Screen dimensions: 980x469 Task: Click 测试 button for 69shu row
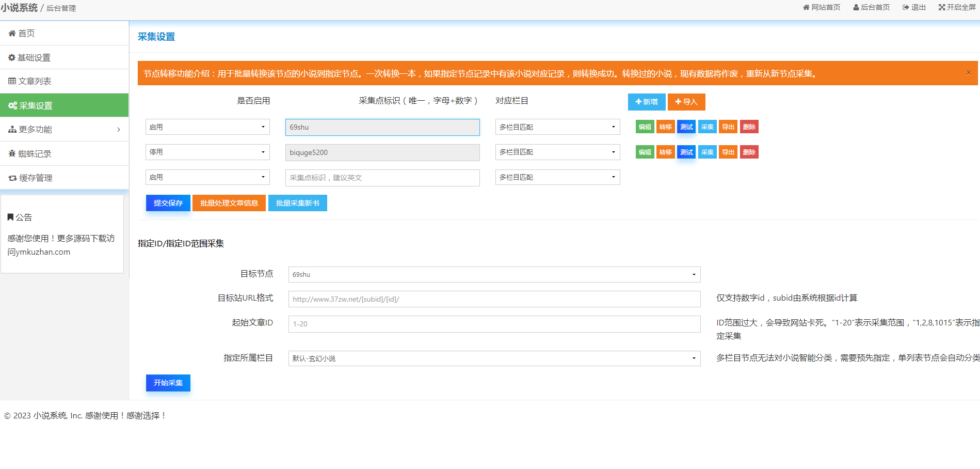[686, 127]
